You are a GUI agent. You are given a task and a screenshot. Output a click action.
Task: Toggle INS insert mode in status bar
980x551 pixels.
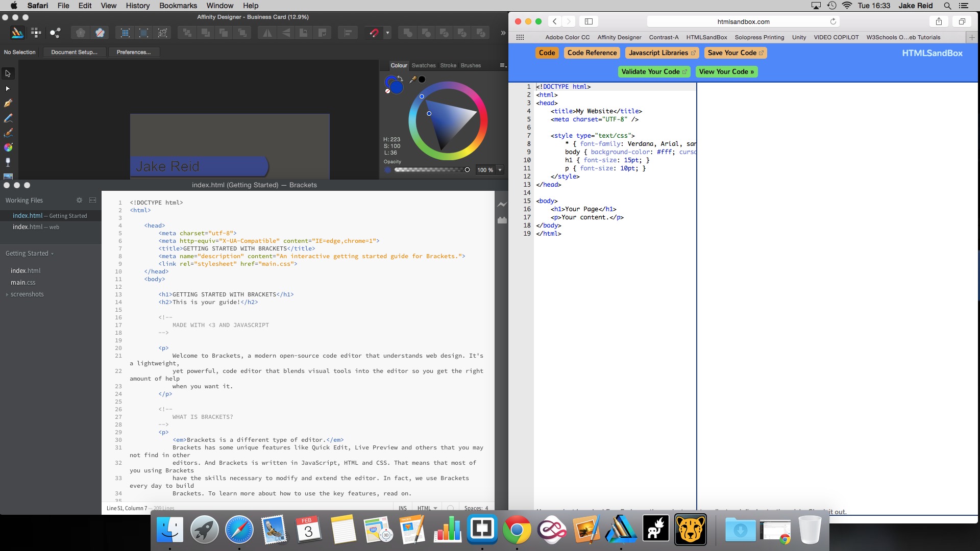click(403, 508)
